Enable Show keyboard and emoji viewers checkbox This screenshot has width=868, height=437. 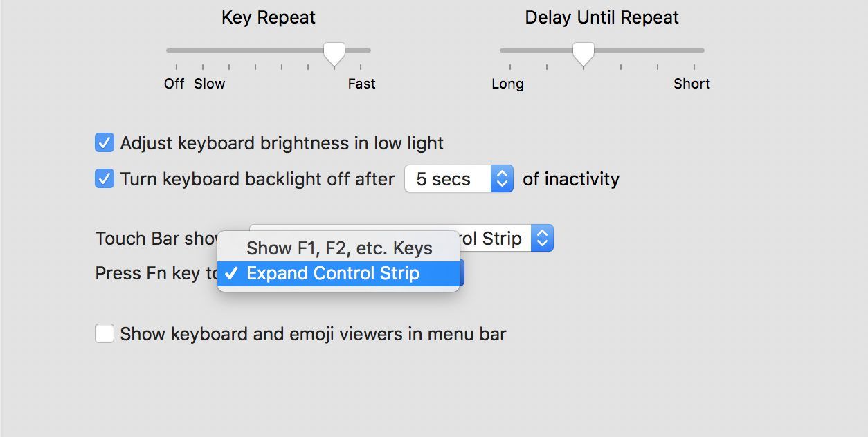click(105, 334)
